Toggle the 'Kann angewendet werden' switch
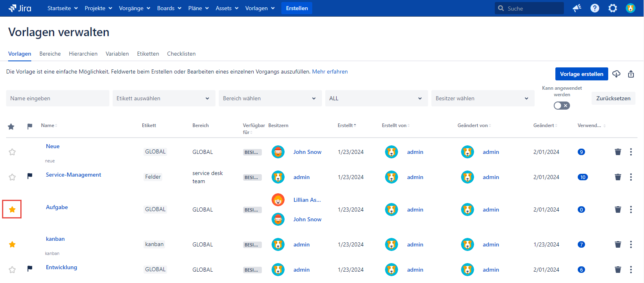644x283 pixels. pyautogui.click(x=562, y=106)
